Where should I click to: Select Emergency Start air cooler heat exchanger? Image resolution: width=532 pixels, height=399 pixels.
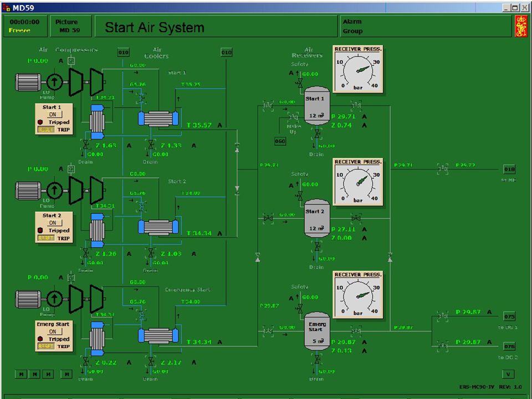click(x=158, y=336)
